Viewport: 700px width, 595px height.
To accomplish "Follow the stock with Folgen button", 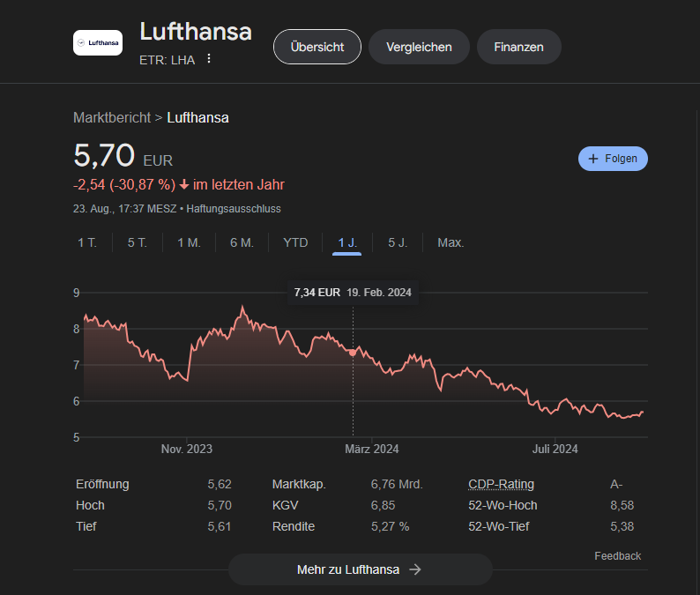I will [613, 159].
